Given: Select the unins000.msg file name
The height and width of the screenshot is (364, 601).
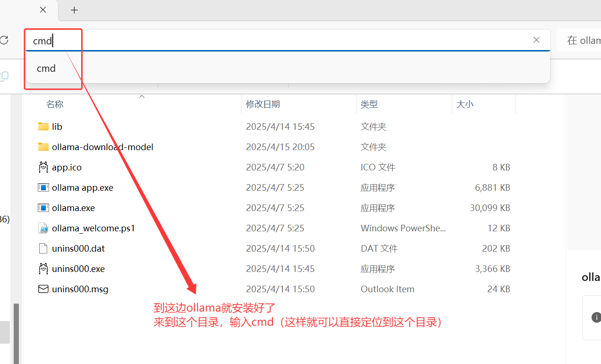Looking at the screenshot, I should 80,289.
